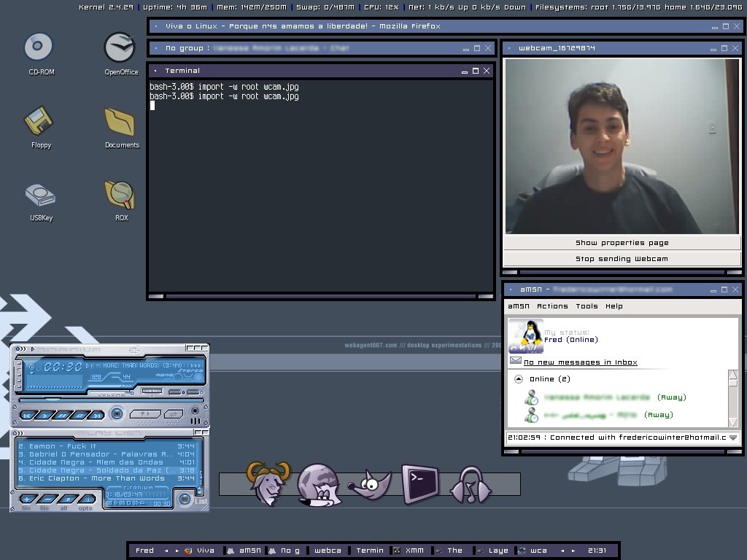Click the select all playlist button
The width and height of the screenshot is (747, 560).
coord(66,499)
